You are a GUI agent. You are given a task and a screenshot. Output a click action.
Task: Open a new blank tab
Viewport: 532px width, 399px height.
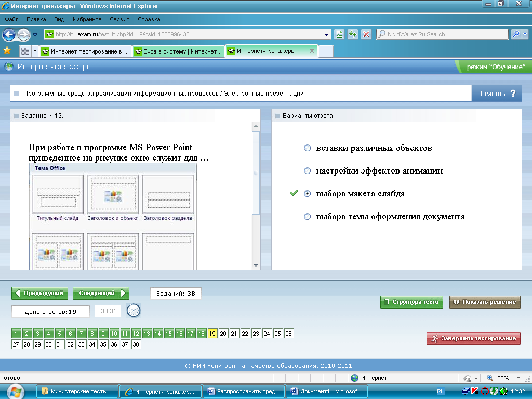pyautogui.click(x=326, y=51)
